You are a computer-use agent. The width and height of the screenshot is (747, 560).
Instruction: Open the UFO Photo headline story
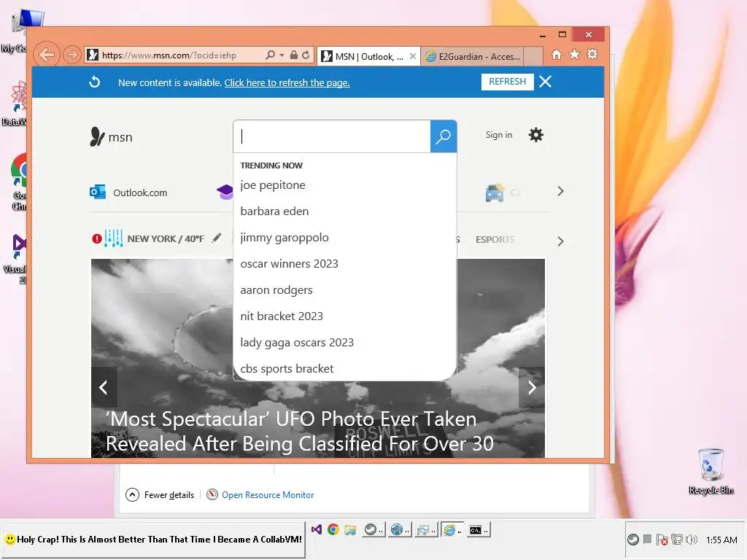[300, 432]
